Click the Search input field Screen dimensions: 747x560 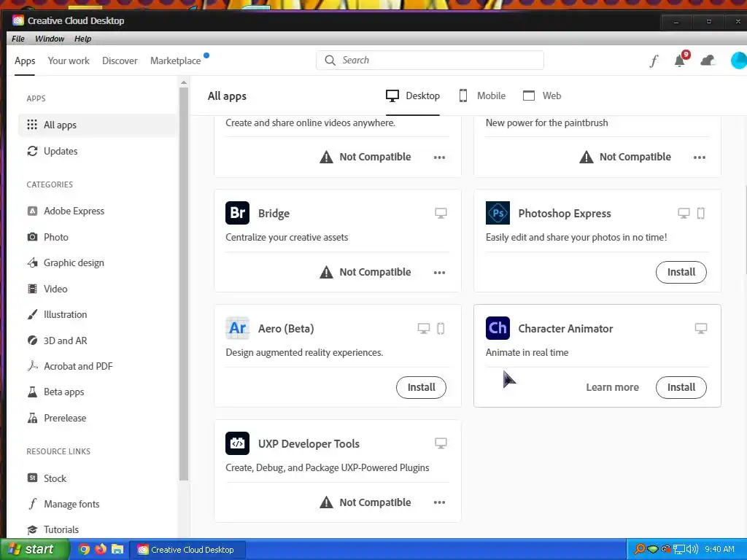[x=430, y=60]
